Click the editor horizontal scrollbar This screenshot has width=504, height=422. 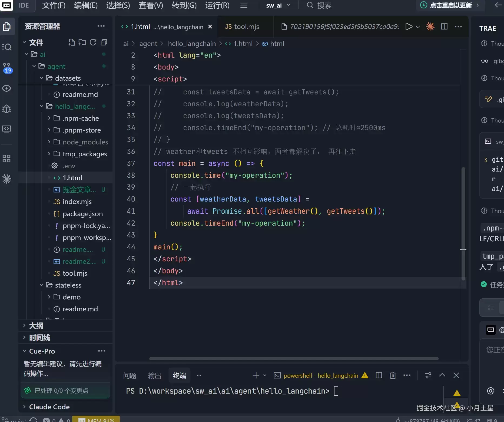[294, 359]
